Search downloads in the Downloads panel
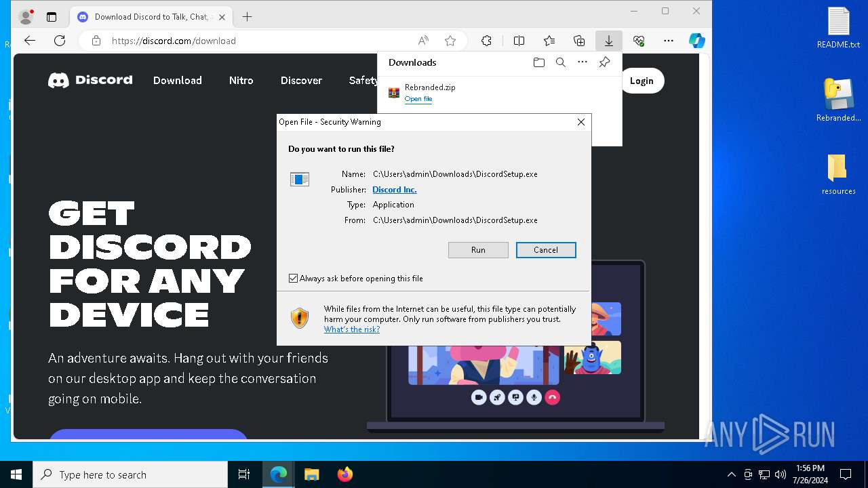The width and height of the screenshot is (868, 488). point(561,62)
